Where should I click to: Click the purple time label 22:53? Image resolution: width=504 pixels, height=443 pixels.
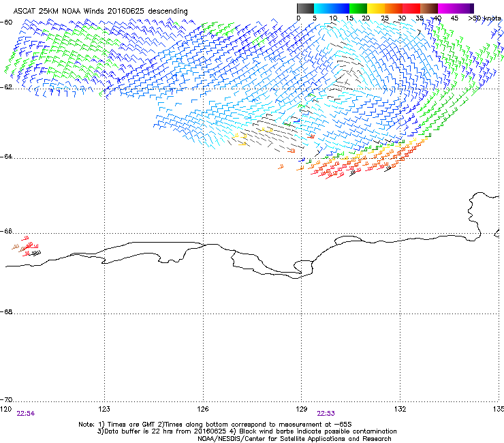[x=326, y=414]
